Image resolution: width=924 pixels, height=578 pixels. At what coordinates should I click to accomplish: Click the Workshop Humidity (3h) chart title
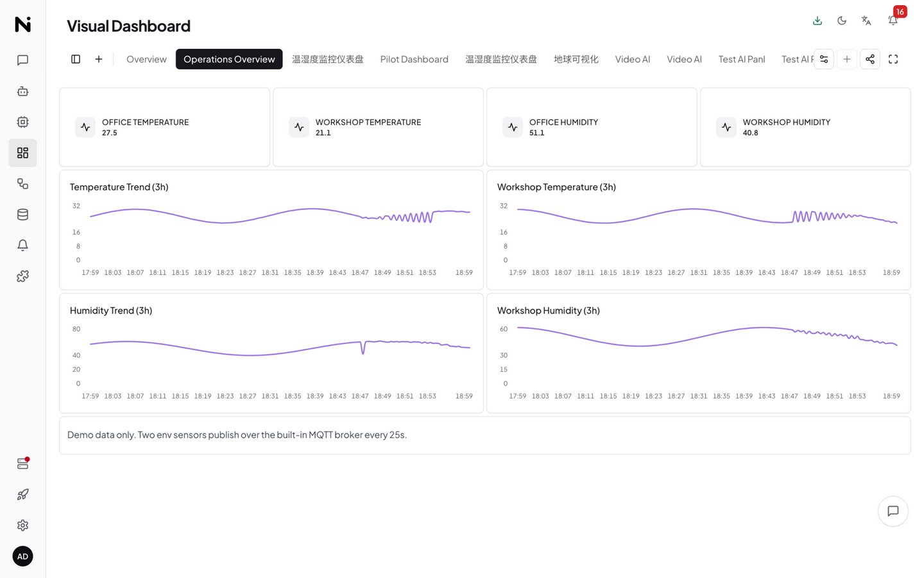click(549, 310)
